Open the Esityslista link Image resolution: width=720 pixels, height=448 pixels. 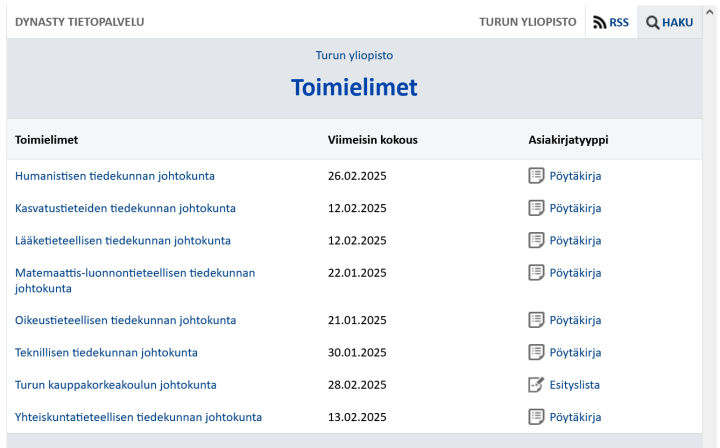click(x=575, y=384)
